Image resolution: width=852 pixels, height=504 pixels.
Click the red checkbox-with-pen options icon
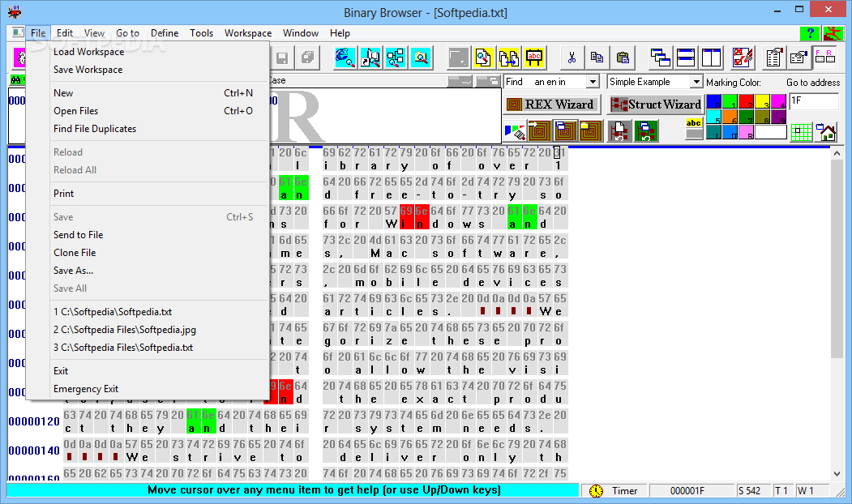click(x=743, y=58)
